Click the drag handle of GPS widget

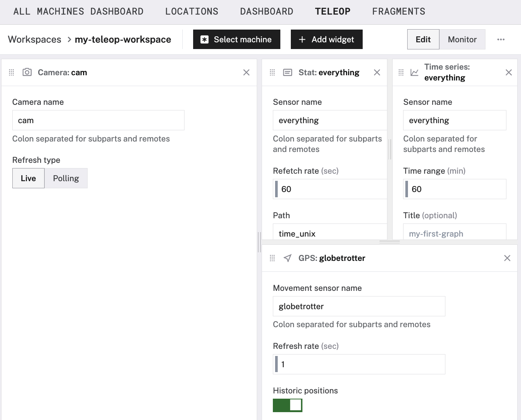pyautogui.click(x=272, y=258)
